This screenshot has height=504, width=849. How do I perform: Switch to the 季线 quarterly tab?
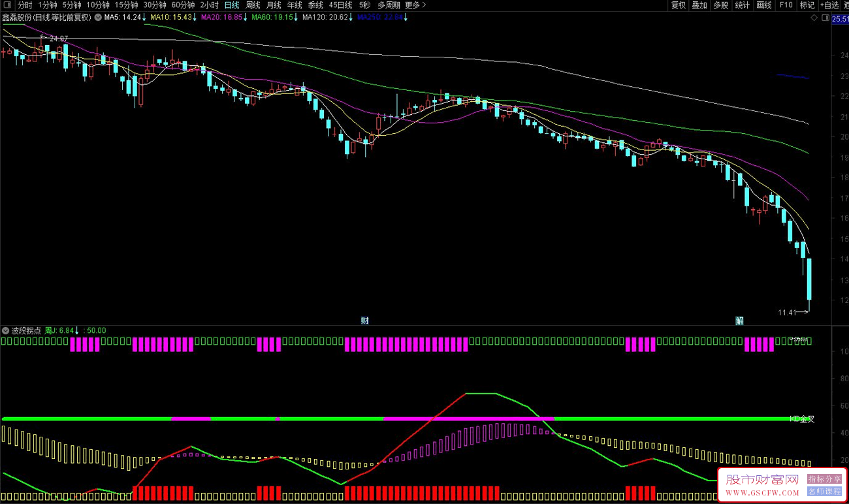315,5
